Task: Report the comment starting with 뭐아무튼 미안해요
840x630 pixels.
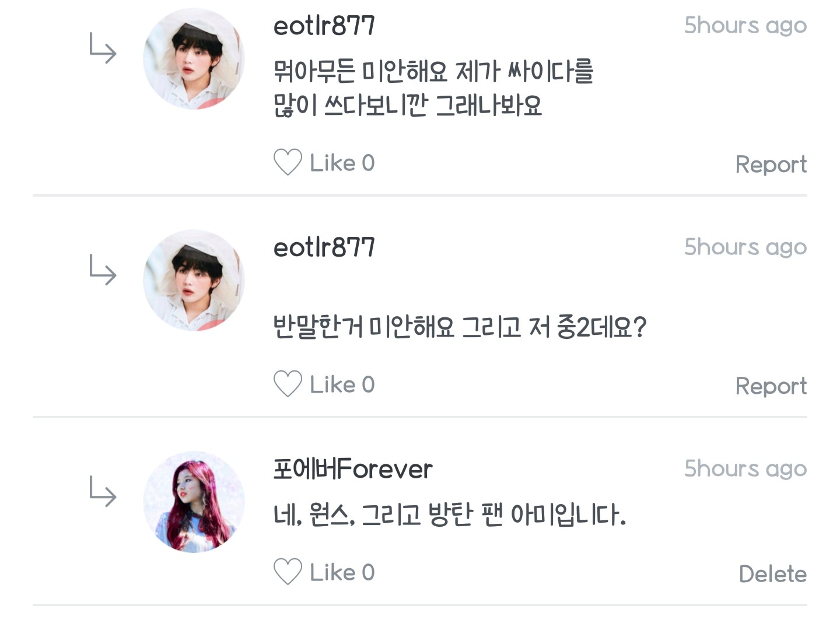Action: pos(771,164)
